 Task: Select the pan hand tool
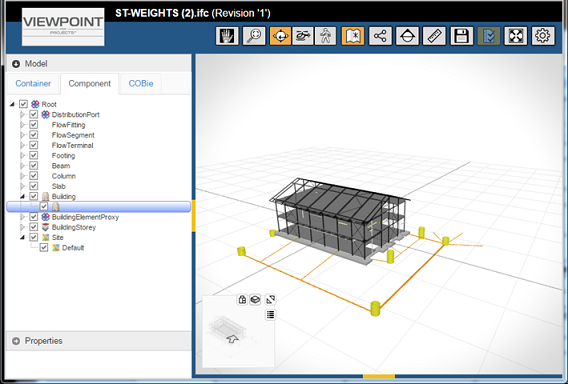coord(227,36)
